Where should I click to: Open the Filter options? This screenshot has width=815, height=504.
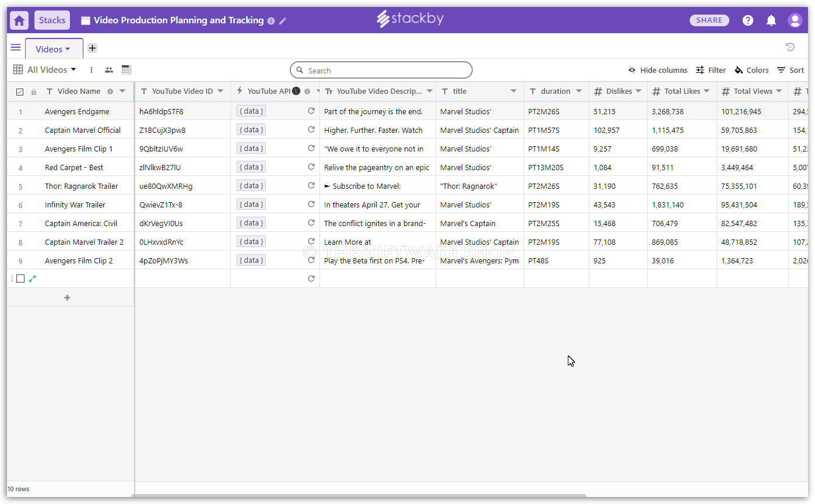click(x=711, y=70)
